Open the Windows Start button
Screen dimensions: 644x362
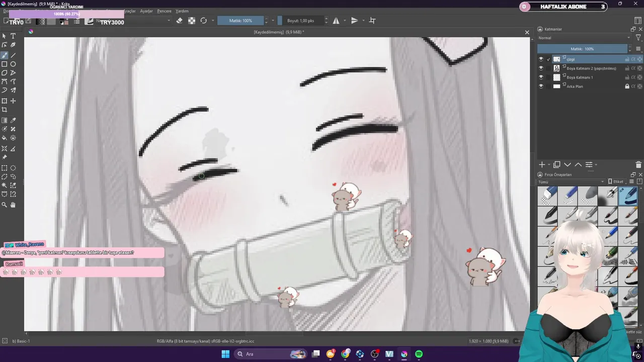[225, 354]
